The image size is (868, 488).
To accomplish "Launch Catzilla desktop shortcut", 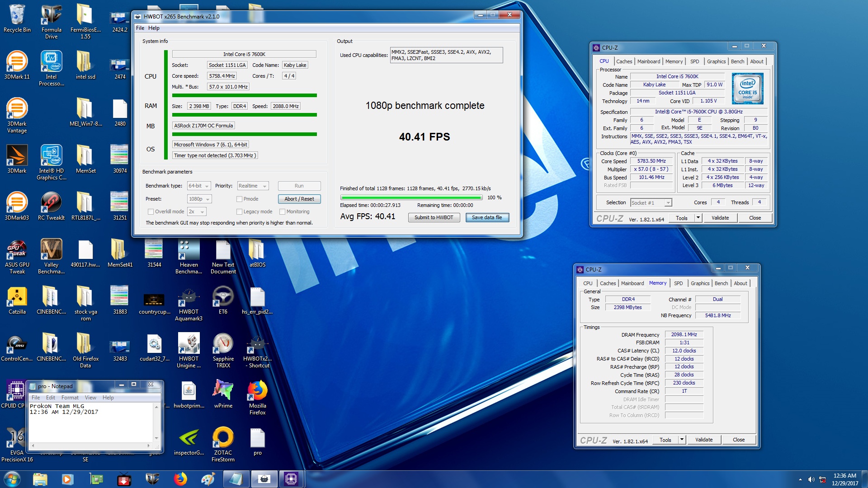I will click(x=17, y=300).
